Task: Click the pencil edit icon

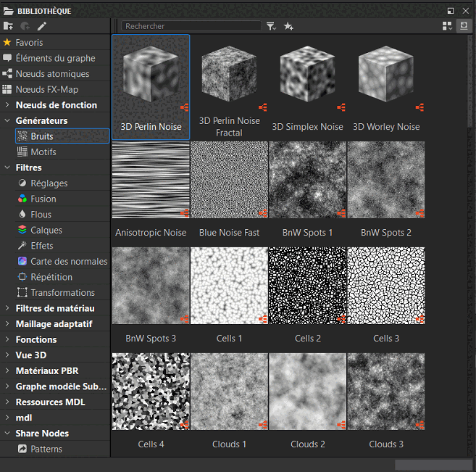Action: [x=42, y=26]
